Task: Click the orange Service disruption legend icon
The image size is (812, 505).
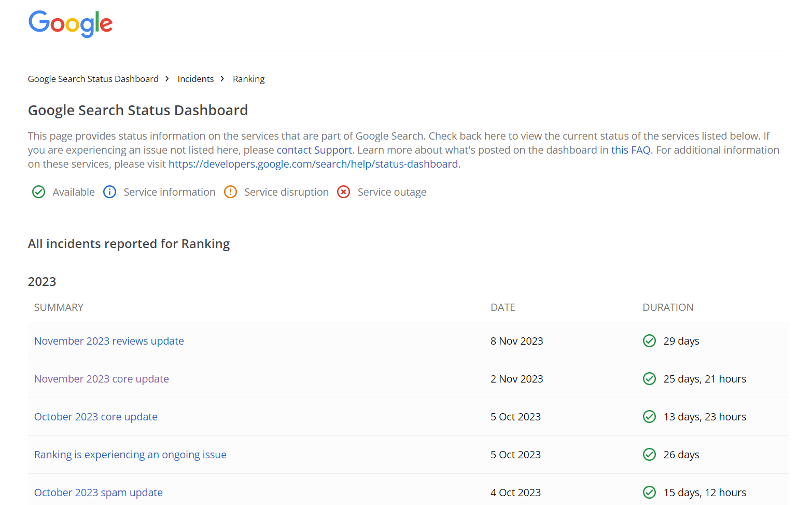Action: 230,192
